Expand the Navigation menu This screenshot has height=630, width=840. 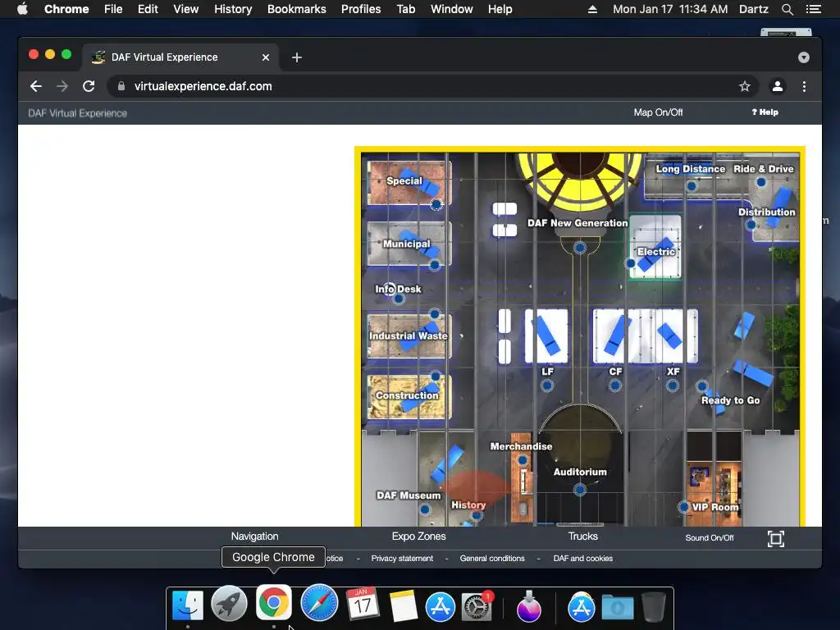coord(254,536)
